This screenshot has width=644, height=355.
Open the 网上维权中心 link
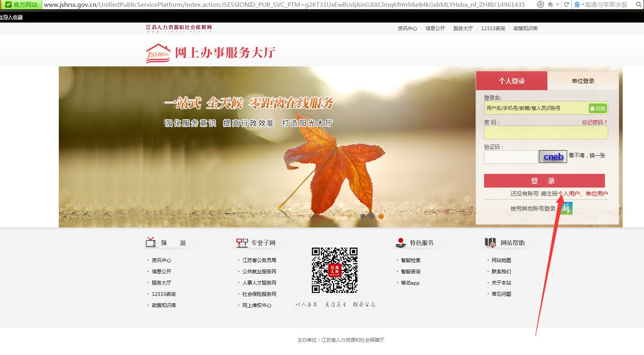tap(257, 305)
